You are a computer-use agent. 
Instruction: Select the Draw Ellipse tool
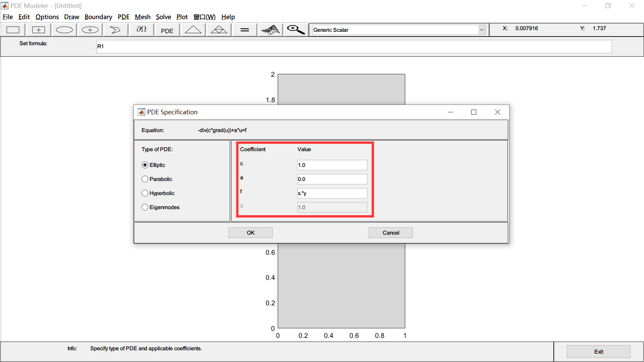[64, 29]
